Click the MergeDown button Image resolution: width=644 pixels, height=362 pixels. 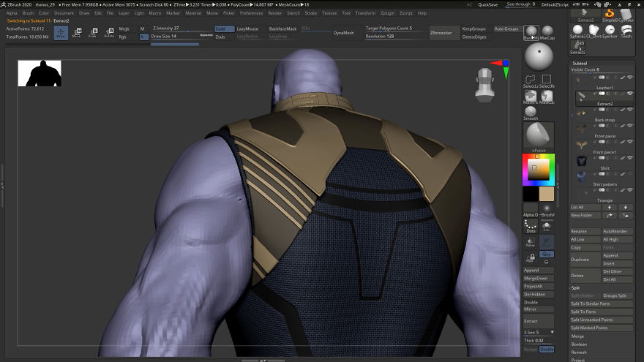click(x=538, y=279)
